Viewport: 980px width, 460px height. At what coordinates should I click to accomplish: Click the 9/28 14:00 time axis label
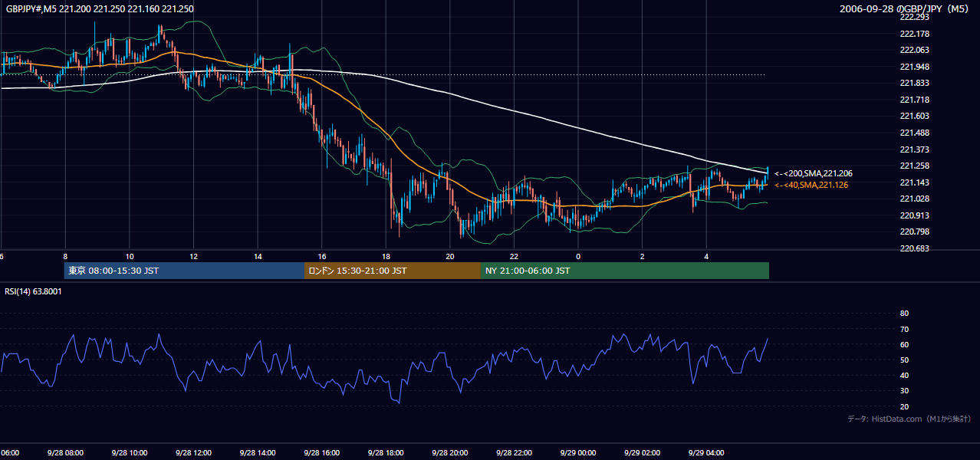pyautogui.click(x=258, y=452)
